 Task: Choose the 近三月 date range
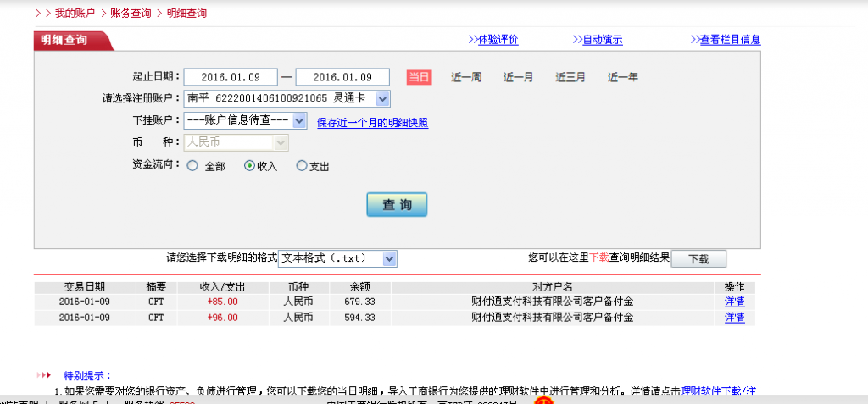[570, 77]
